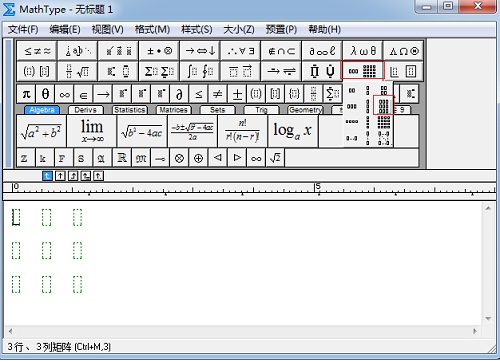This screenshot has height=362, width=500.
Task: Insert the less-than-or-equal symbol button
Action: coord(199,94)
